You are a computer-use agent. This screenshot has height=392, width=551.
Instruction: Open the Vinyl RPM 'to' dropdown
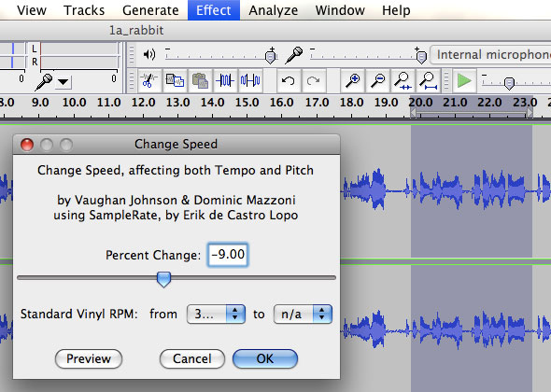point(303,314)
